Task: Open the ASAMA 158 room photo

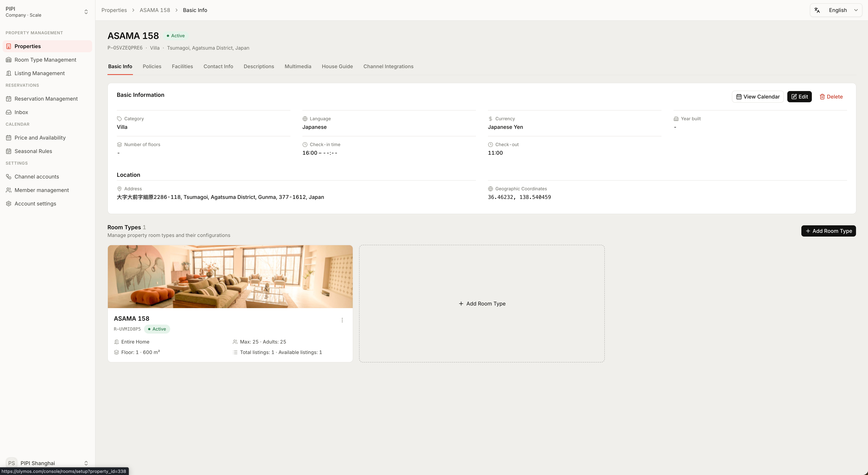Action: [x=230, y=276]
